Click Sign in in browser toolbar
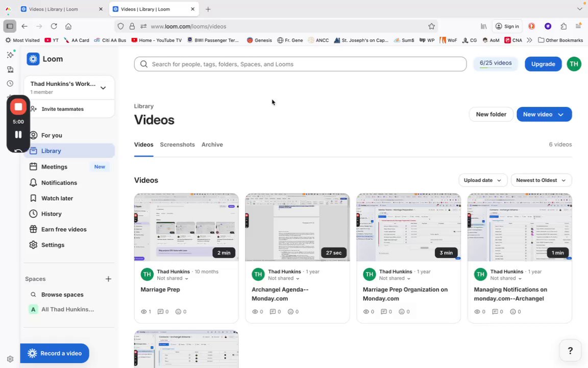The height and width of the screenshot is (368, 588). pos(507,26)
